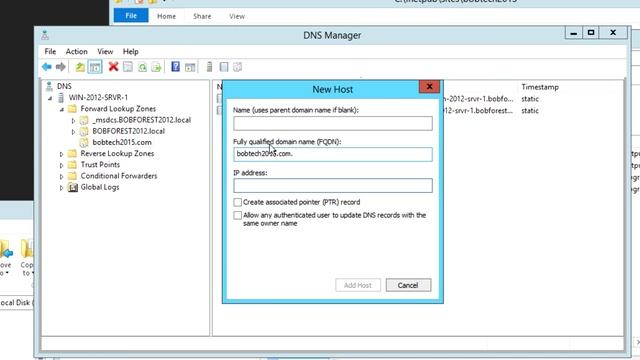Click the red Delete X toolbar icon
The height and width of the screenshot is (360, 640).
pyautogui.click(x=113, y=67)
